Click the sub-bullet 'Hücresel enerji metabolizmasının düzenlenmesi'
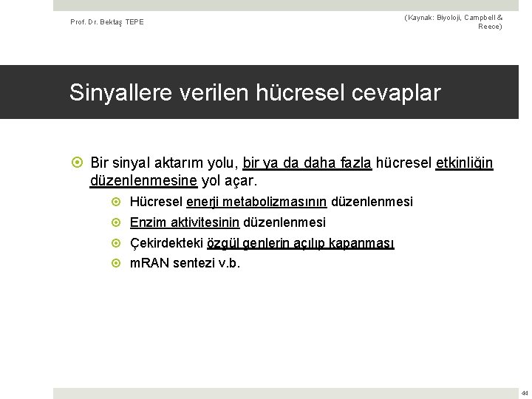The image size is (532, 399). pyautogui.click(x=271, y=202)
